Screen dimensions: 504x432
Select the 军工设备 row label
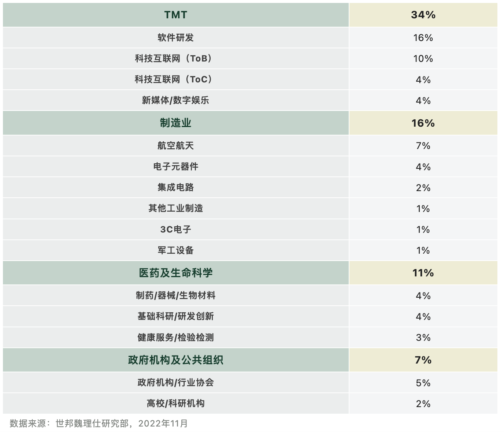coord(175,250)
